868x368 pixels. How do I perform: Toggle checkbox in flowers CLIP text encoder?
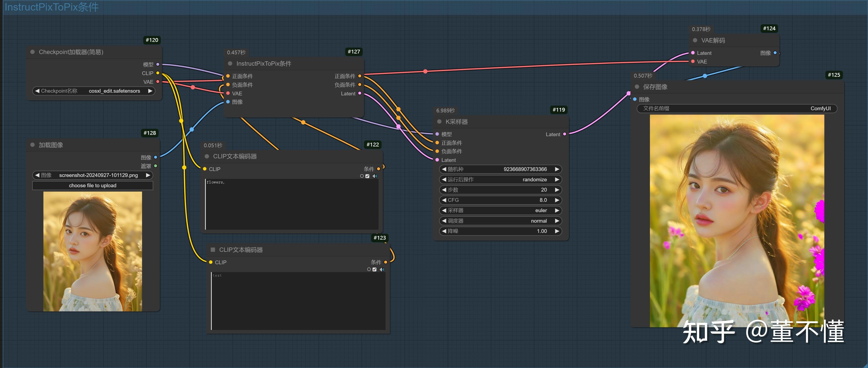367,176
